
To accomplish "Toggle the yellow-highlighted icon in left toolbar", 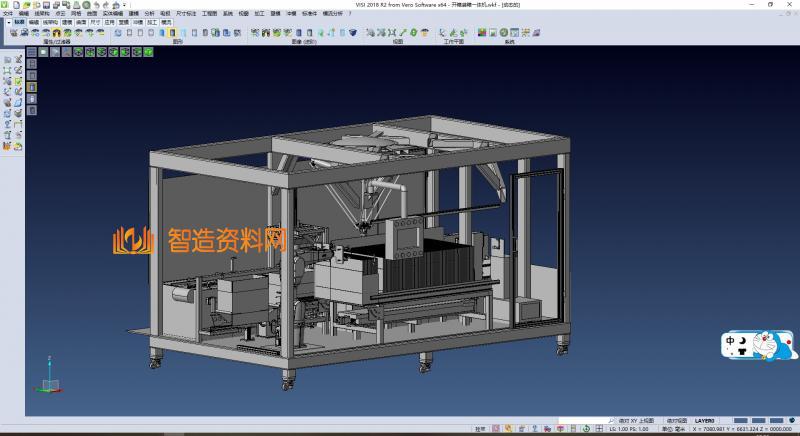I will 31,86.
